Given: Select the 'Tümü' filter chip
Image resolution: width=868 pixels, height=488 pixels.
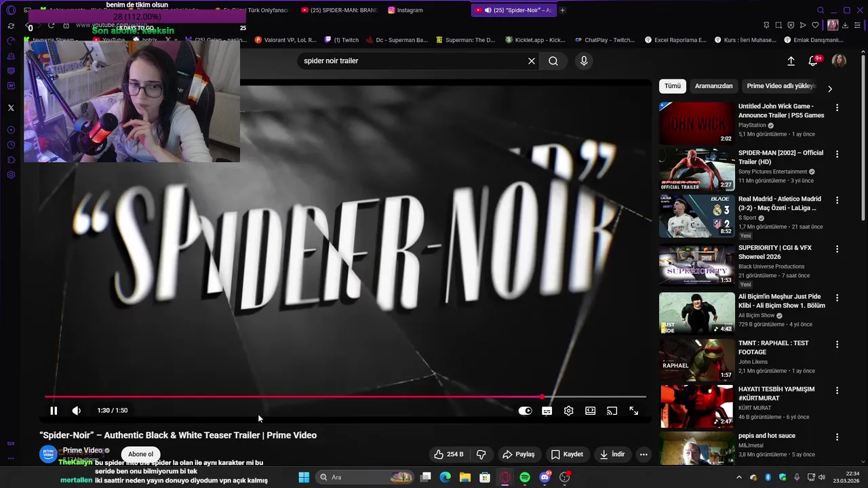Looking at the screenshot, I should pos(672,86).
